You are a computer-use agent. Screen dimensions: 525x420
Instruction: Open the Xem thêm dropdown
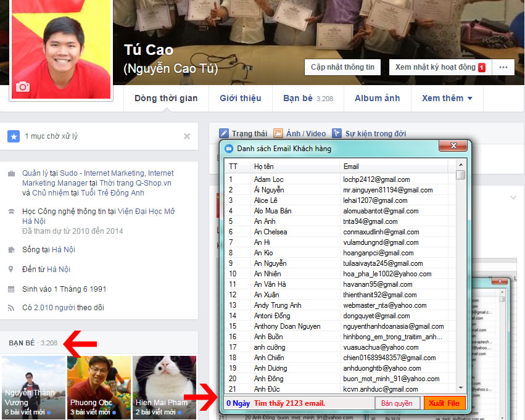(443, 97)
